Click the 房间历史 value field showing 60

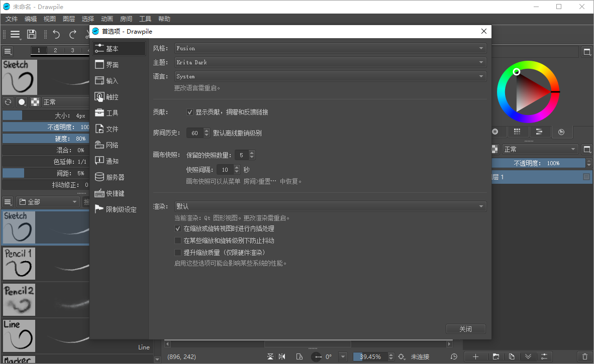click(195, 133)
